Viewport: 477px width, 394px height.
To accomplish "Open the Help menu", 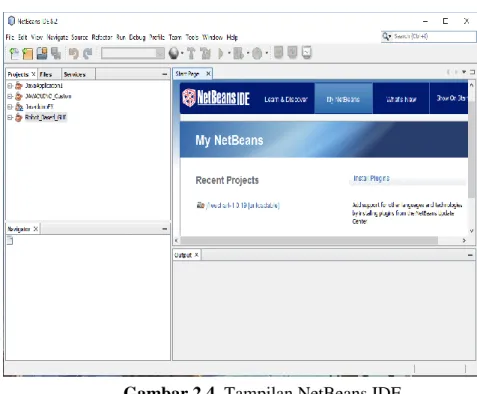I will [x=232, y=37].
